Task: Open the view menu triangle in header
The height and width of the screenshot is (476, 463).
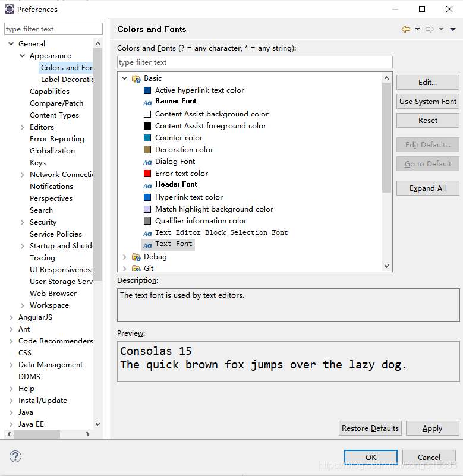Action: [x=453, y=29]
